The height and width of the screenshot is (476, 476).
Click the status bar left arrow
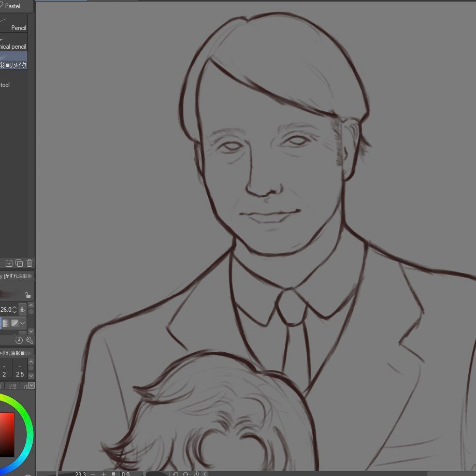[x=205, y=474]
